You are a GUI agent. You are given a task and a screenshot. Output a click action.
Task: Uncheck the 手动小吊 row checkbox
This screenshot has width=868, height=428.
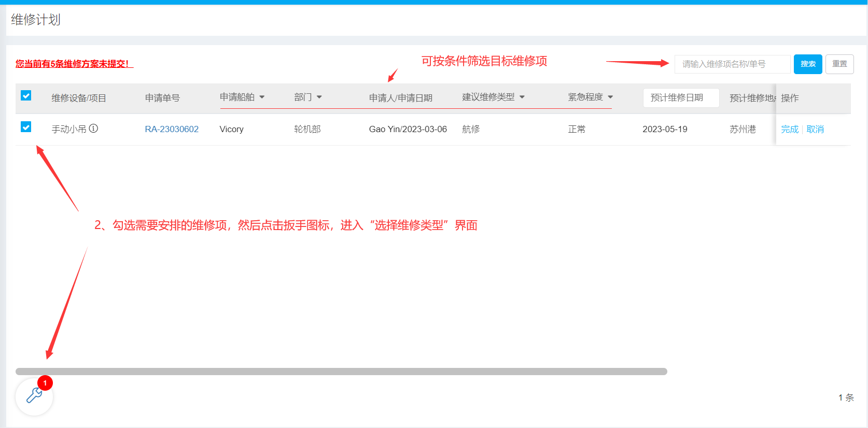pos(26,127)
